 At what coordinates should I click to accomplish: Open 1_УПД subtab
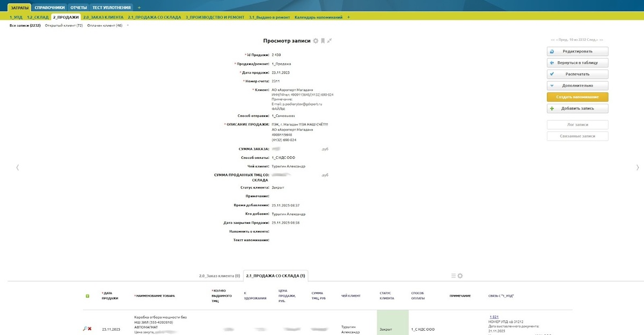coord(16,17)
